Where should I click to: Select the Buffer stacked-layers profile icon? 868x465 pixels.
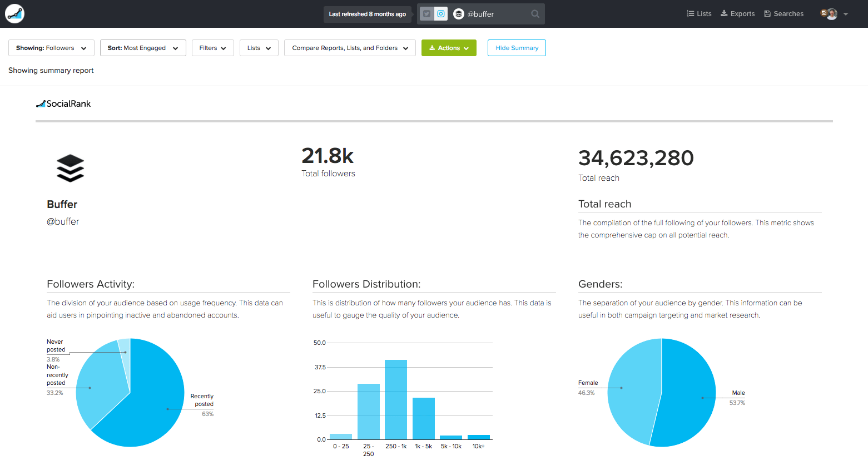pyautogui.click(x=70, y=167)
